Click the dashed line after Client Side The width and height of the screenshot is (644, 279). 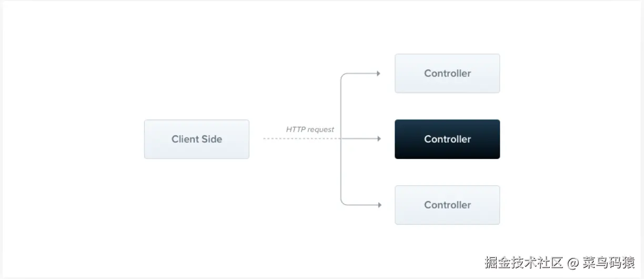click(x=300, y=139)
